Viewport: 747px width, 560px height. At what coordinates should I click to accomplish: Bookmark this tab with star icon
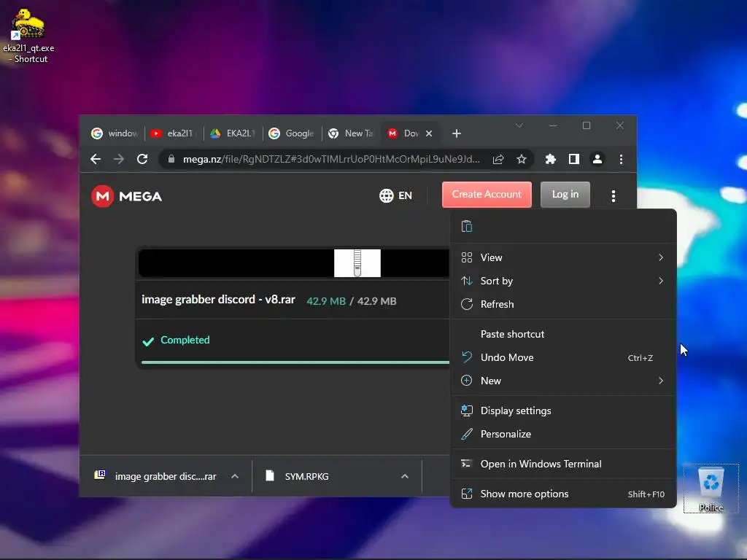click(x=522, y=159)
